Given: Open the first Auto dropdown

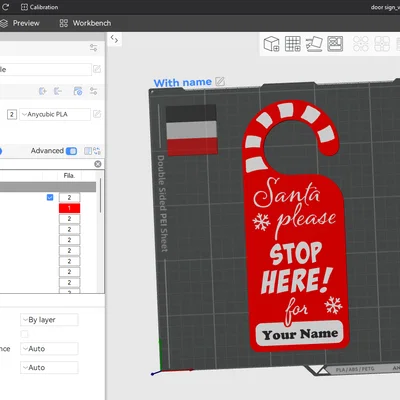Looking at the screenshot, I should coord(49,349).
